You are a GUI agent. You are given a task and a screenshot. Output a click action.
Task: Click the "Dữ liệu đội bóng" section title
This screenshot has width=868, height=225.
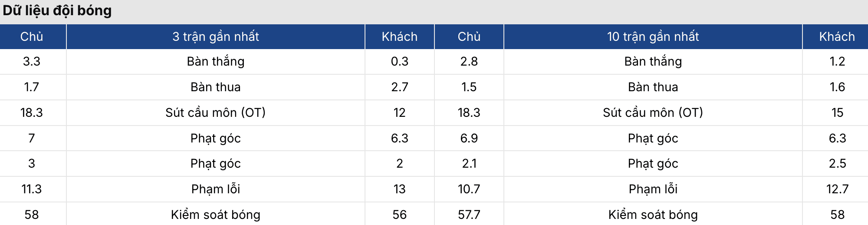[57, 10]
